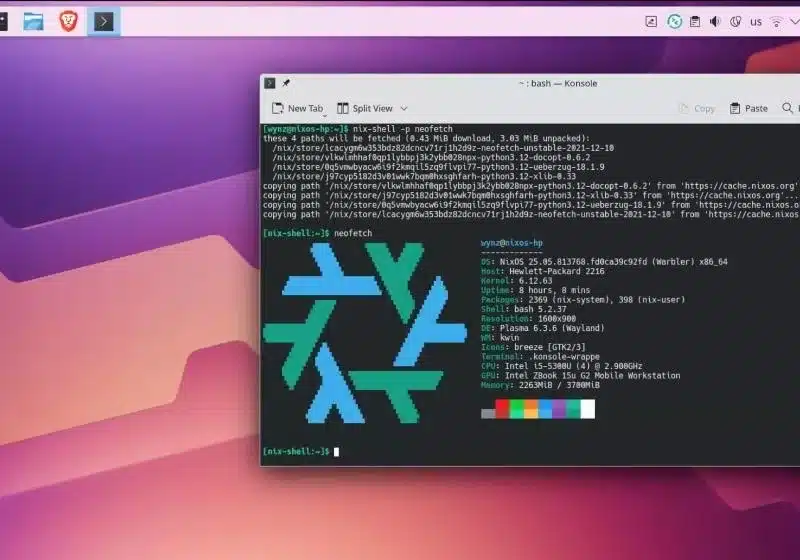Click the 'Memory: 2263MiB / 3780MiB' line
This screenshot has width=800, height=560.
(x=540, y=385)
